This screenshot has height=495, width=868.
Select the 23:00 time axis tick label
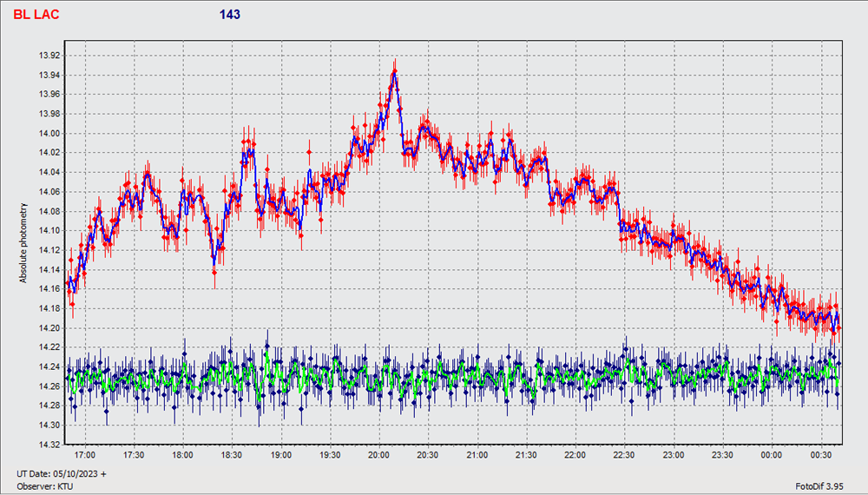pyautogui.click(x=673, y=454)
